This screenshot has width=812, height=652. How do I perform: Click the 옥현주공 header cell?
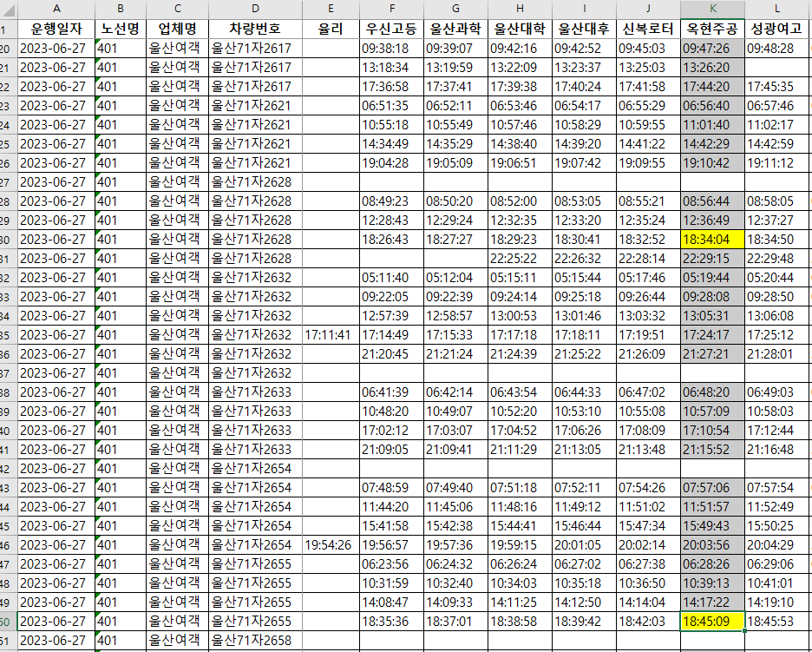[x=711, y=28]
